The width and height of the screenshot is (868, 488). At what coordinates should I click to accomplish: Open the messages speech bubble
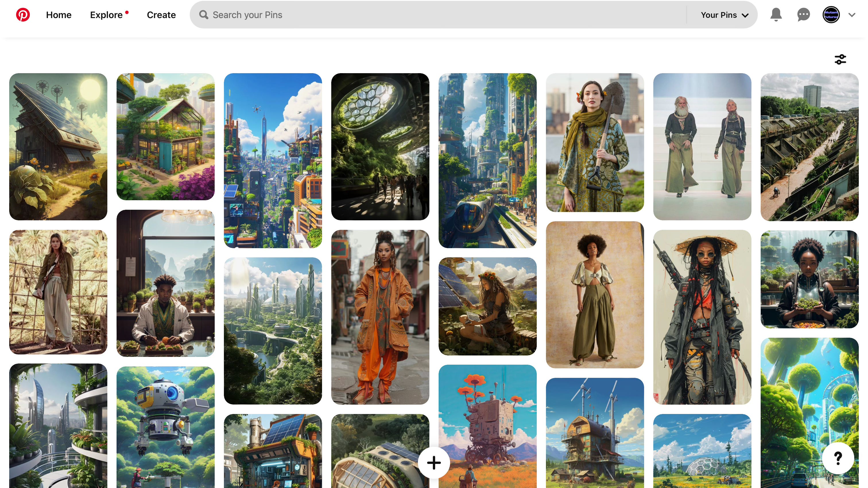coord(803,15)
